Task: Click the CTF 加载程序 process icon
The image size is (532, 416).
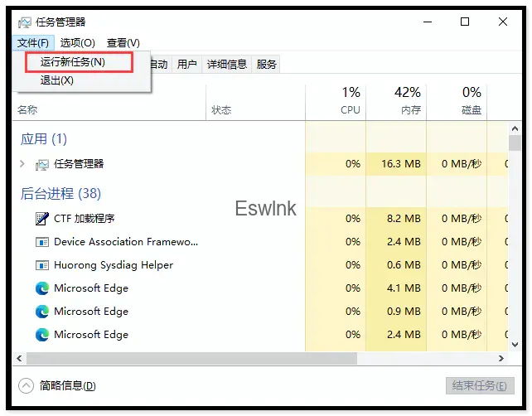Action: (42, 219)
